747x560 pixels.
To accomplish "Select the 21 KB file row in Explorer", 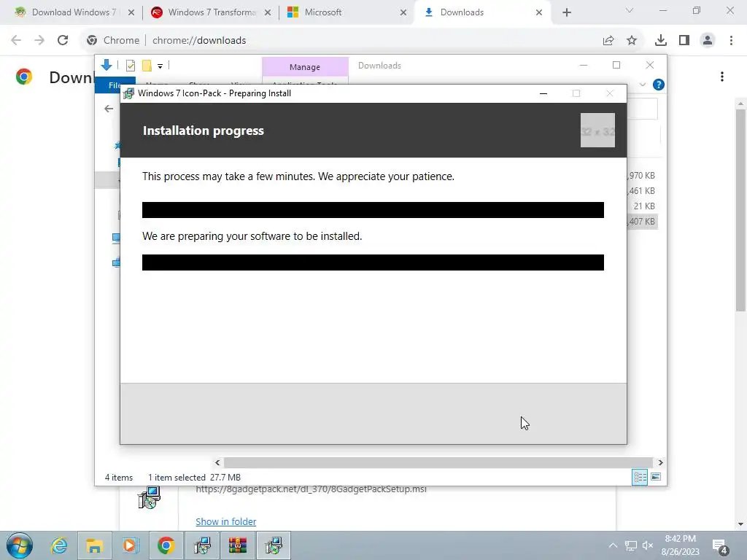I will coord(643,206).
